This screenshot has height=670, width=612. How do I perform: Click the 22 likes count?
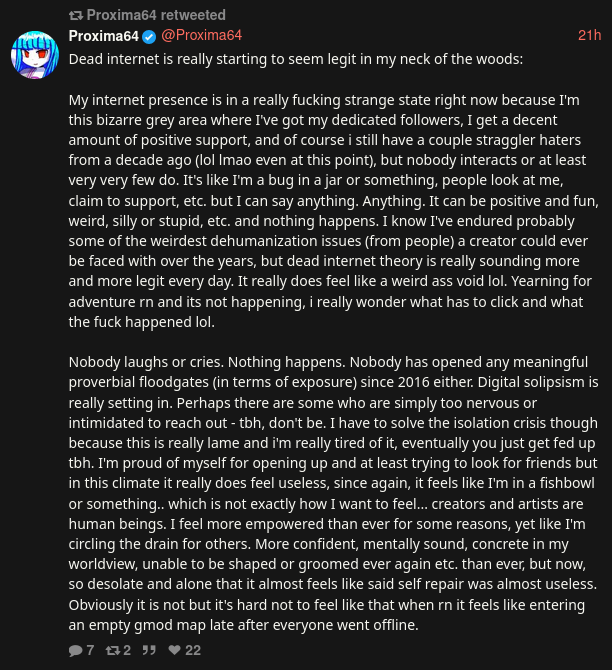(193, 650)
